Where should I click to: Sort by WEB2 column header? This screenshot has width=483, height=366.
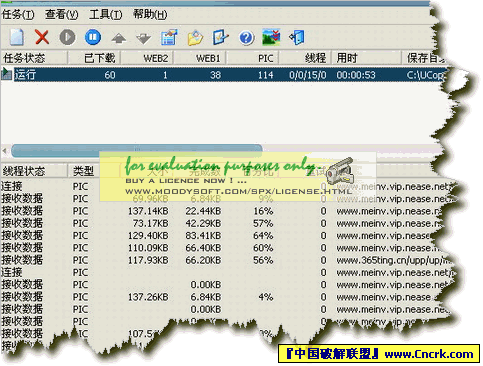point(147,58)
